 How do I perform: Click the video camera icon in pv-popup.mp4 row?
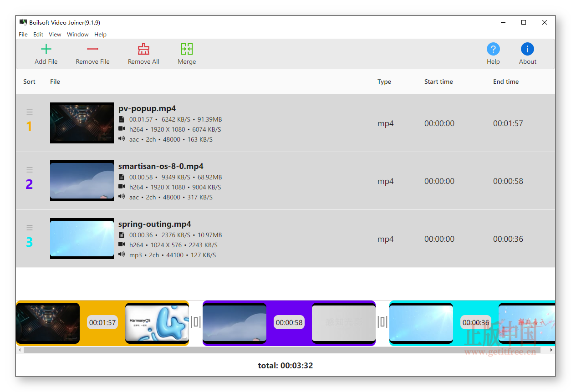click(122, 129)
